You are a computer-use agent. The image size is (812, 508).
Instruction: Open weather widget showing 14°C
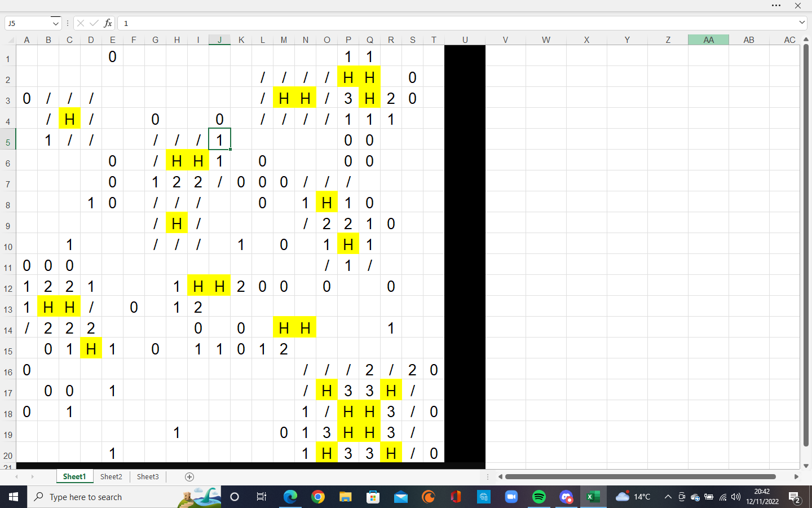pos(633,497)
